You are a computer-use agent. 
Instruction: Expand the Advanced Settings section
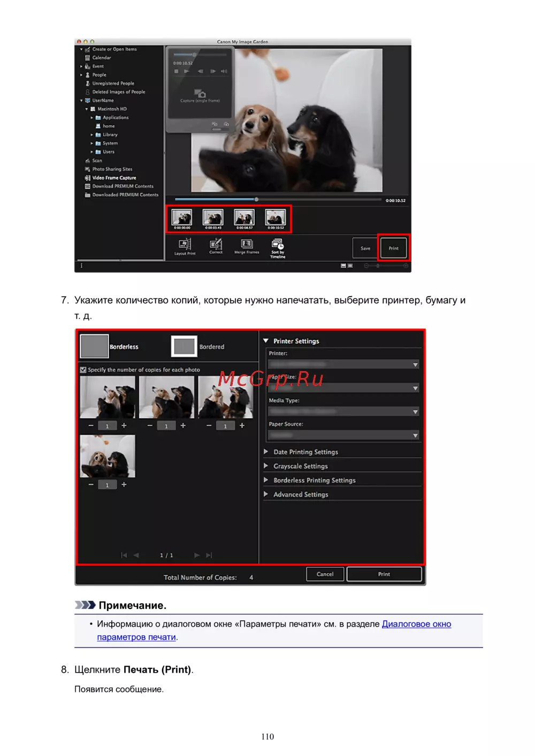pos(301,495)
